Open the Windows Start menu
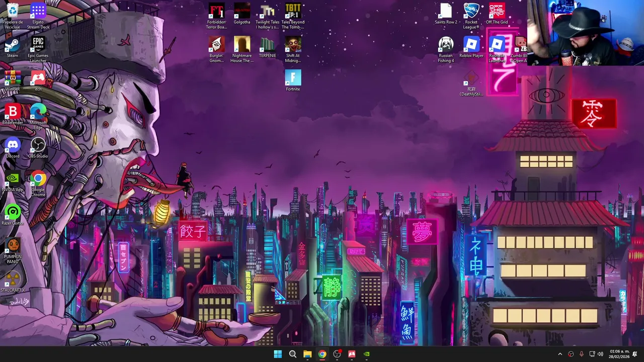Image resolution: width=644 pixels, height=362 pixels. [278, 354]
